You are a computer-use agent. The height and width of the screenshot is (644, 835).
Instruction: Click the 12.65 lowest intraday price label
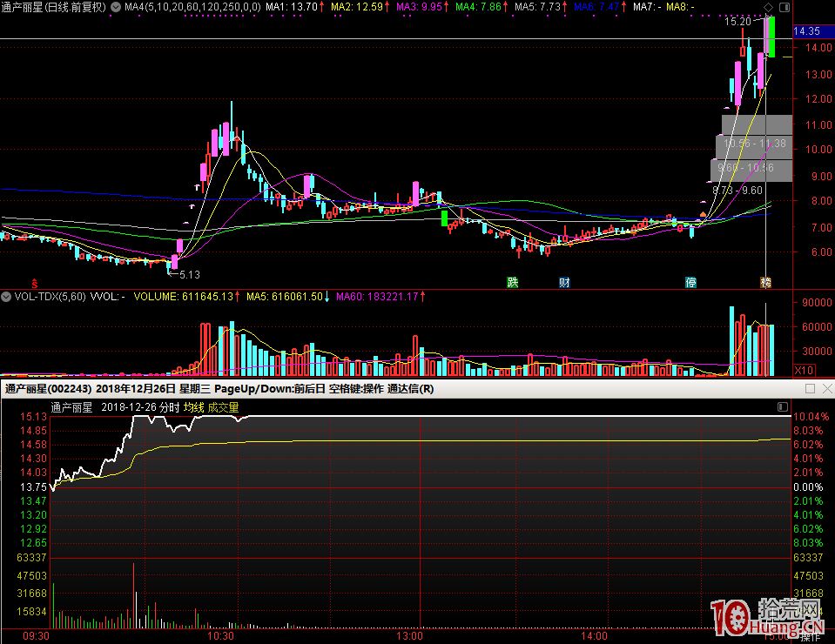pyautogui.click(x=34, y=543)
